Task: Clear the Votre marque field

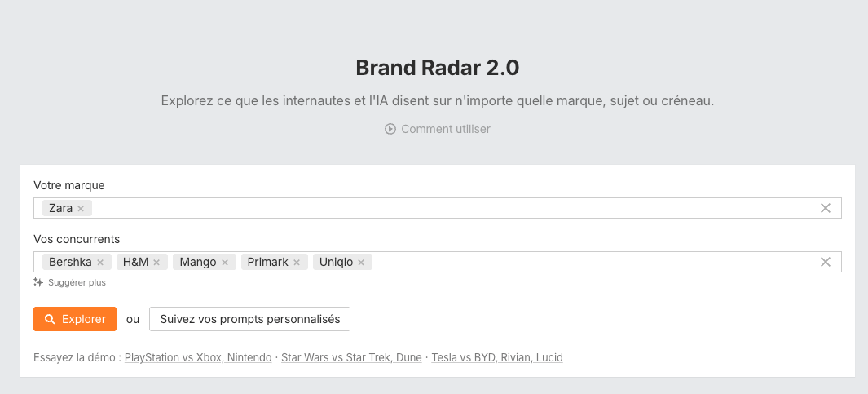Action: point(826,208)
